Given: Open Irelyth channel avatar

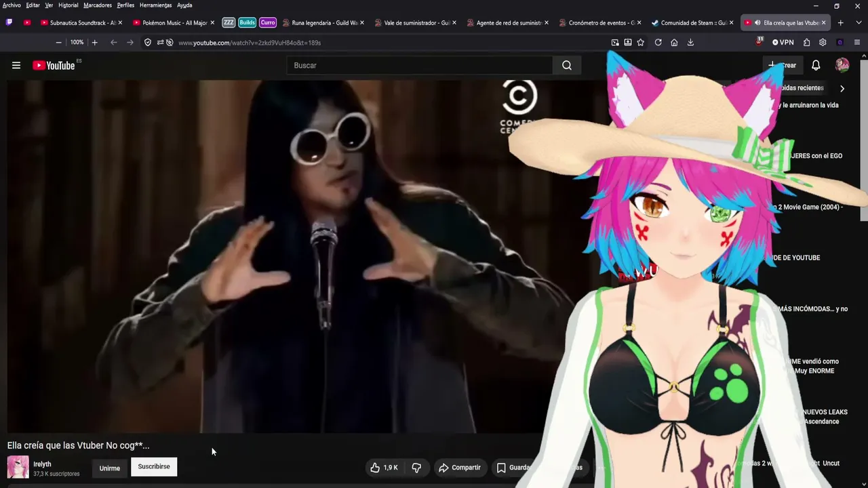Looking at the screenshot, I should click(18, 467).
